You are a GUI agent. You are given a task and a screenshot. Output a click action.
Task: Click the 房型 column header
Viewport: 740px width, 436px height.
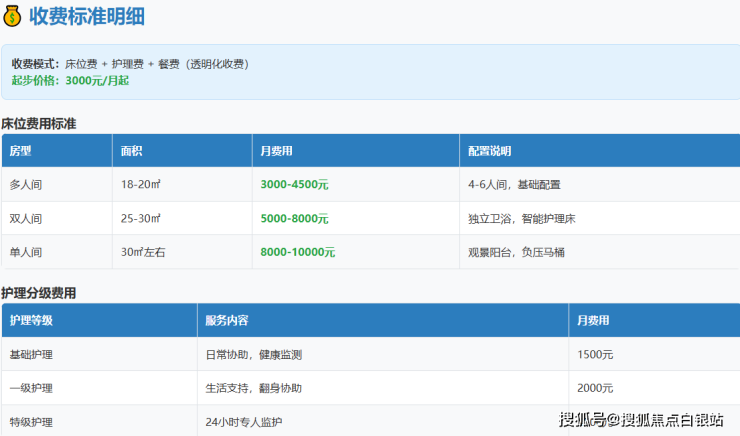click(21, 151)
